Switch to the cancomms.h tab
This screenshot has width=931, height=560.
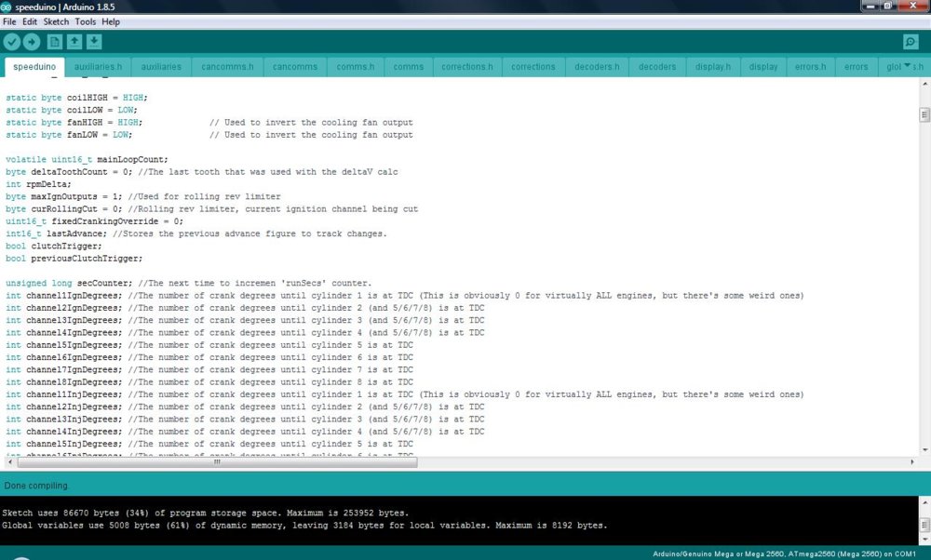[x=227, y=66]
